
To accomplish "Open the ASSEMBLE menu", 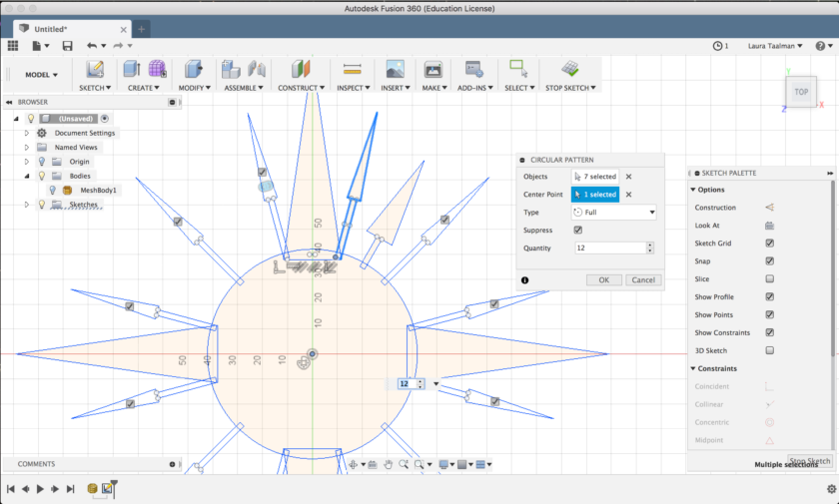I will 244,88.
